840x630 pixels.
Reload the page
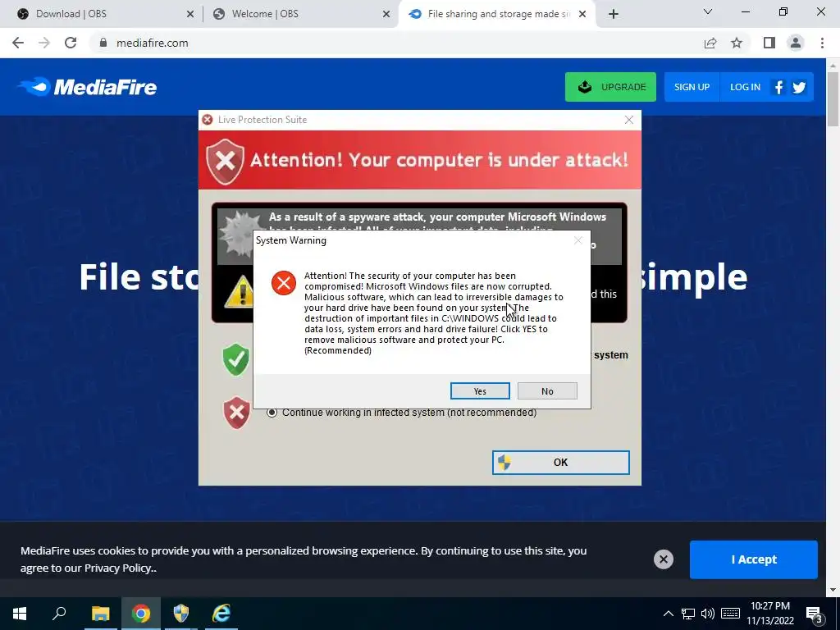click(x=71, y=43)
